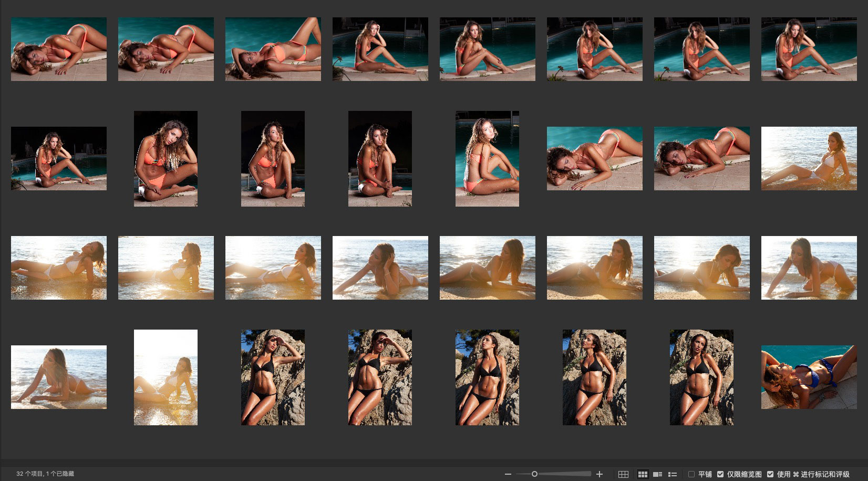Switch to list view mode
This screenshot has width=868, height=481.
pyautogui.click(x=672, y=474)
